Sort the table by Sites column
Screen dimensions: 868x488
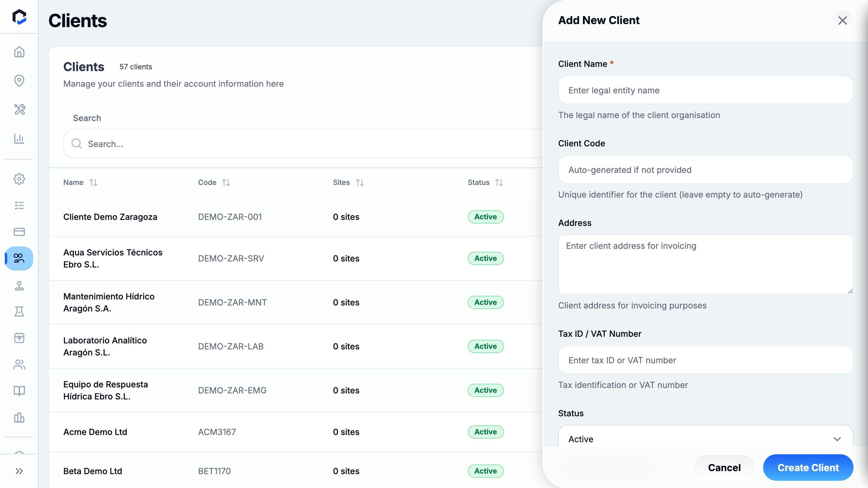tap(360, 183)
